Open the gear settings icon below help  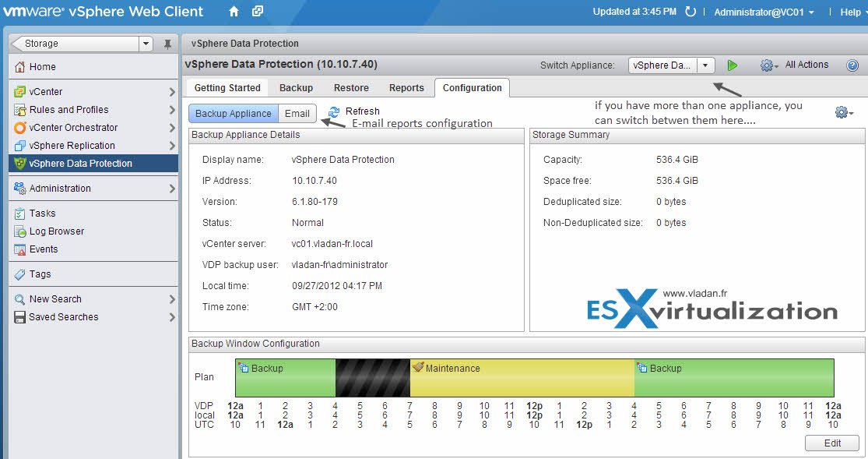pos(844,112)
